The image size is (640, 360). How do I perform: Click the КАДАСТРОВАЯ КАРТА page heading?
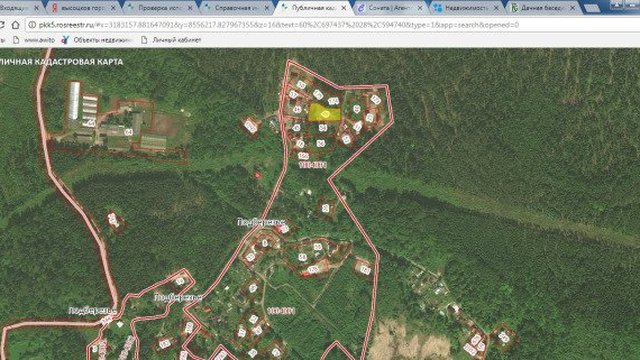coord(79,62)
